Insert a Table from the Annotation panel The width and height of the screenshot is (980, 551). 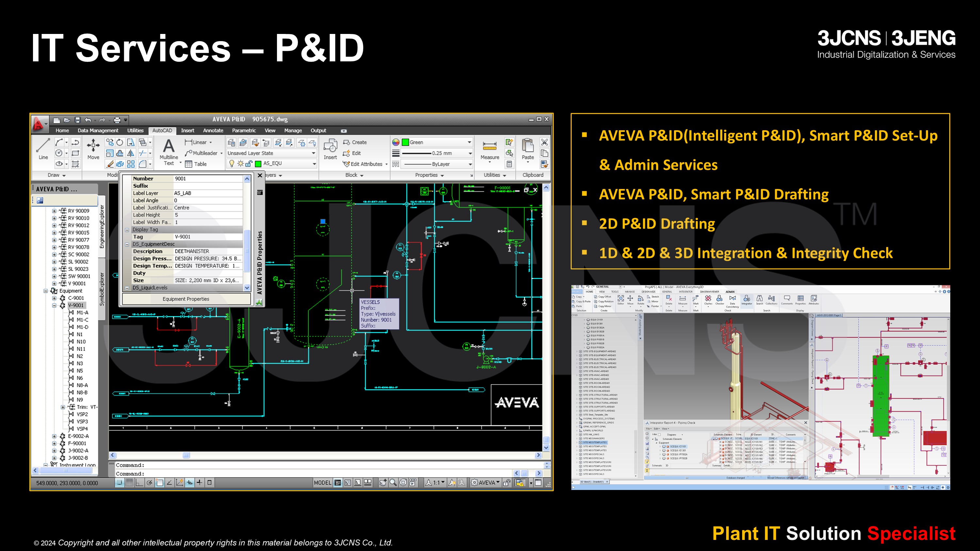tap(196, 164)
